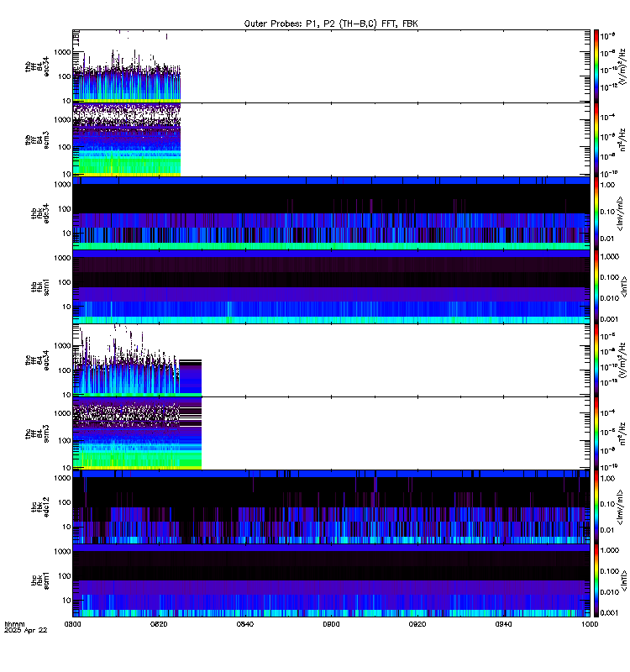Image resolution: width=630 pixels, height=672 pixels.
Task: Select the 'thb fff 64 eac34' panel label
Action: [x=37, y=66]
